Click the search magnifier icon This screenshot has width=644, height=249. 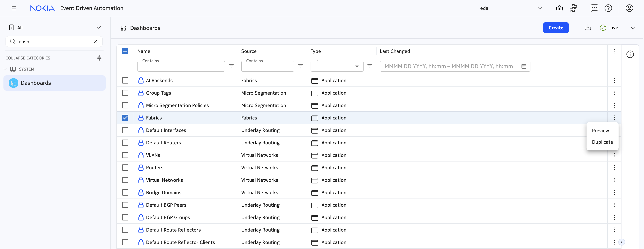(12, 41)
